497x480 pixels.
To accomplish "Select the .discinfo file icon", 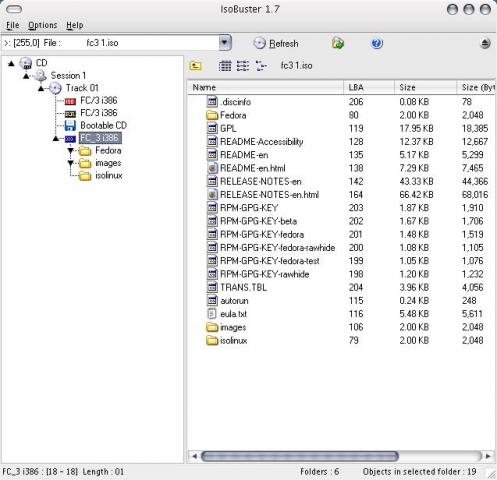I will pyautogui.click(x=212, y=102).
